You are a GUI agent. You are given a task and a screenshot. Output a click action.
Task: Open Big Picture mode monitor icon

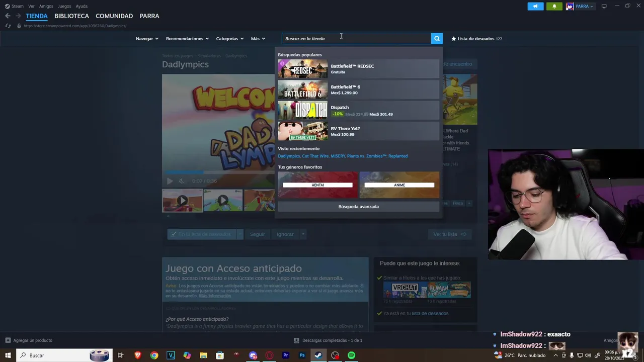604,6
